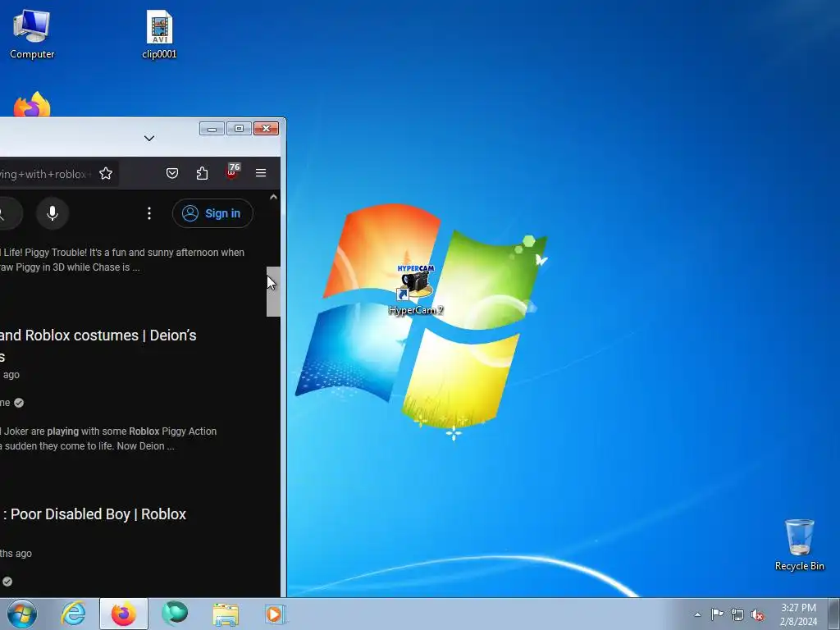Click the network tray icon

point(737,614)
